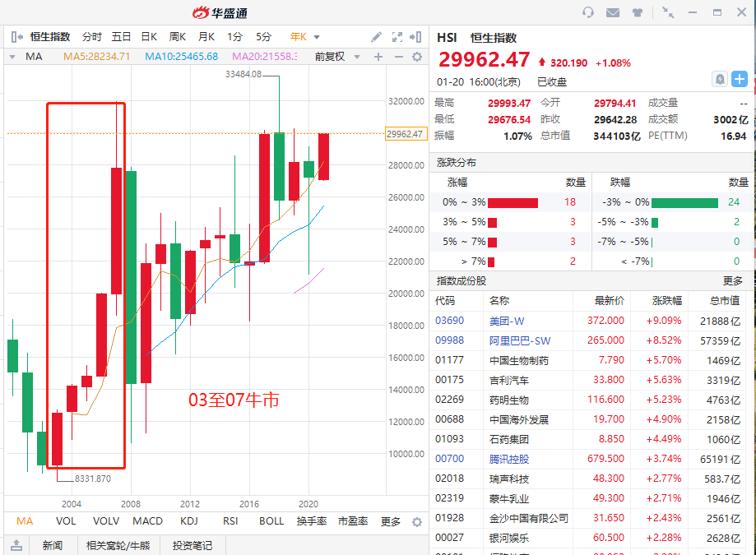Screen dimensions: 756x555
Task: Select the 瑞声科技 row
Action: click(587, 479)
